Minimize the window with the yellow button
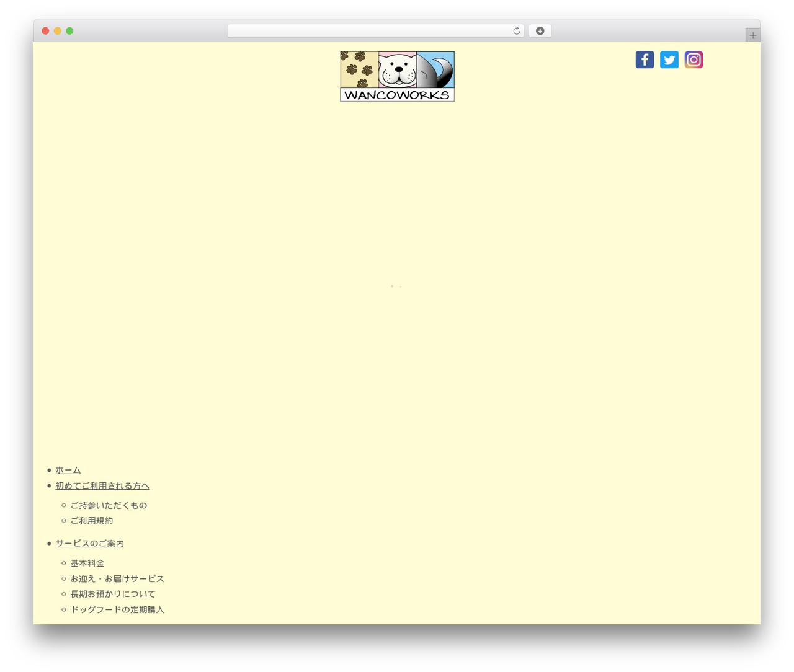The image size is (794, 672). (x=57, y=31)
